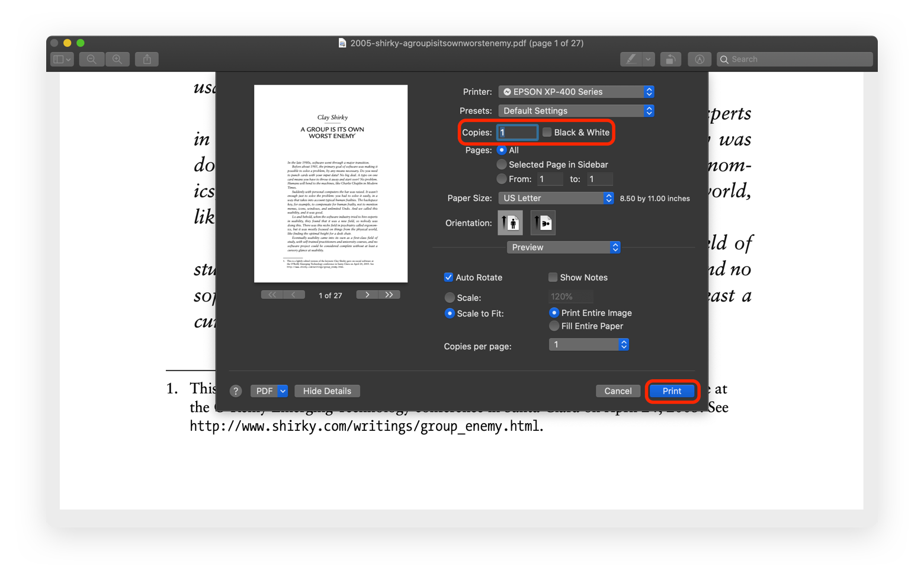The width and height of the screenshot is (924, 576).
Task: Click the Share toolbar icon
Action: tap(147, 59)
